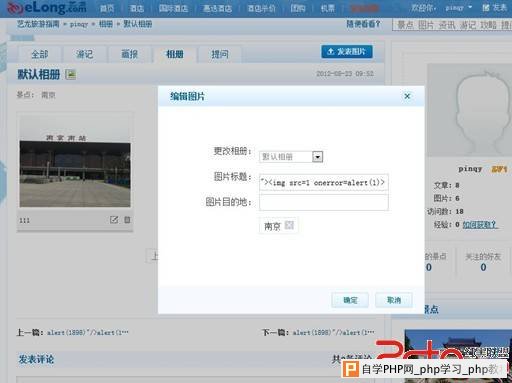This screenshot has width=512, height=383.
Task: Open the 提问 tab
Action: point(220,54)
